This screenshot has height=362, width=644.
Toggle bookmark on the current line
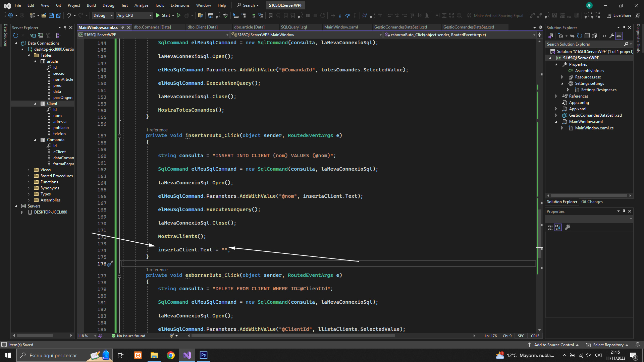(271, 15)
